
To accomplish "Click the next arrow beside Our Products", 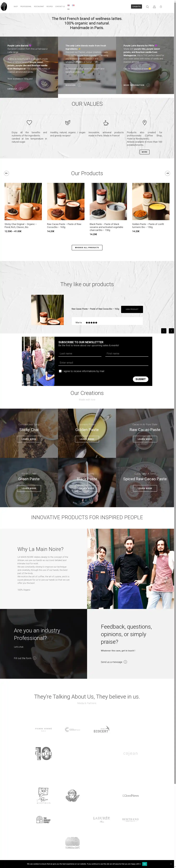I will (167, 173).
